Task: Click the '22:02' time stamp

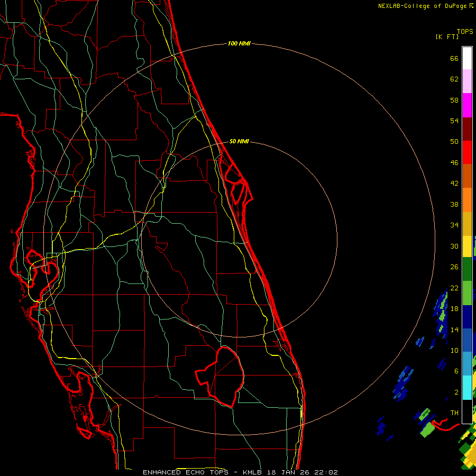Action: pos(326,472)
